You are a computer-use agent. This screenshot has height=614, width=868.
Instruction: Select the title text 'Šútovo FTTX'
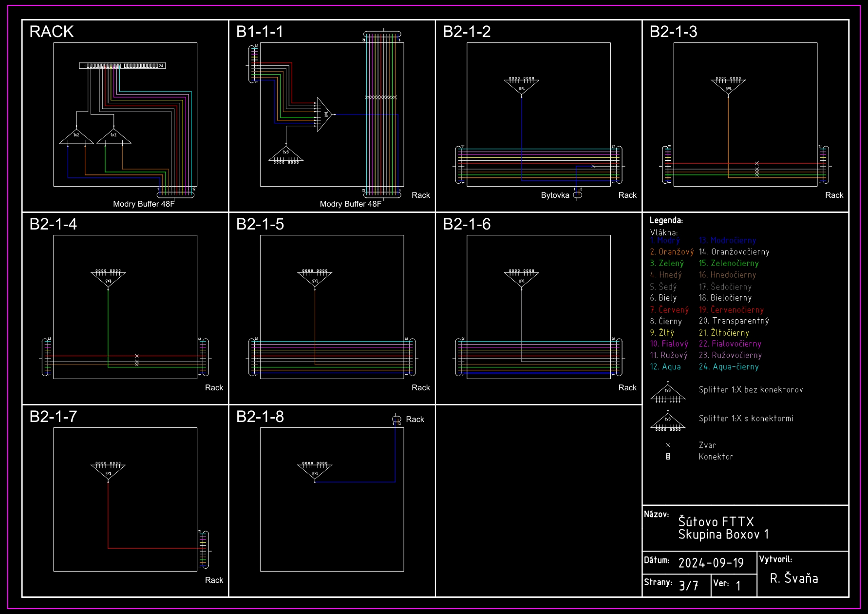coord(716,522)
